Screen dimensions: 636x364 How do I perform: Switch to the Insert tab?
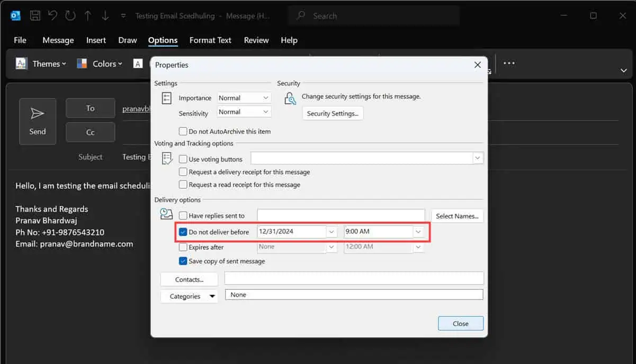pos(96,40)
